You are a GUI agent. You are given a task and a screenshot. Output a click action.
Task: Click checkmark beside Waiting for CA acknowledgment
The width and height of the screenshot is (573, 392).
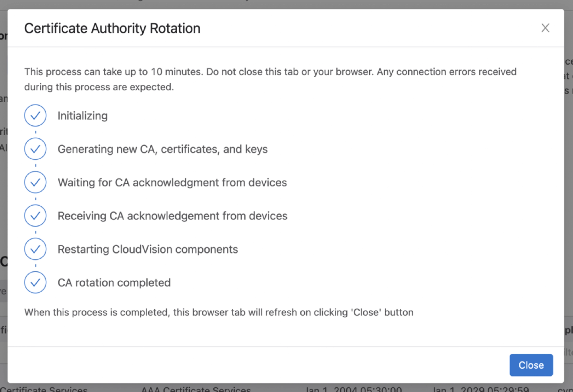(x=35, y=182)
